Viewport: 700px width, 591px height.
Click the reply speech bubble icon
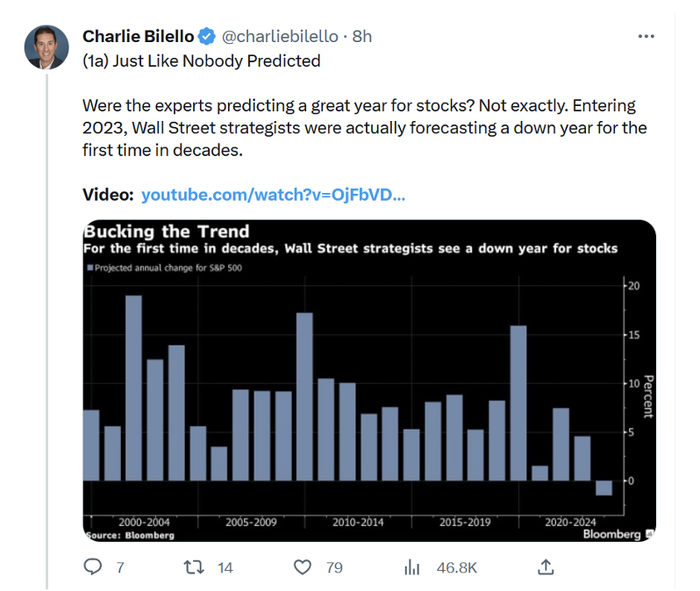93,567
